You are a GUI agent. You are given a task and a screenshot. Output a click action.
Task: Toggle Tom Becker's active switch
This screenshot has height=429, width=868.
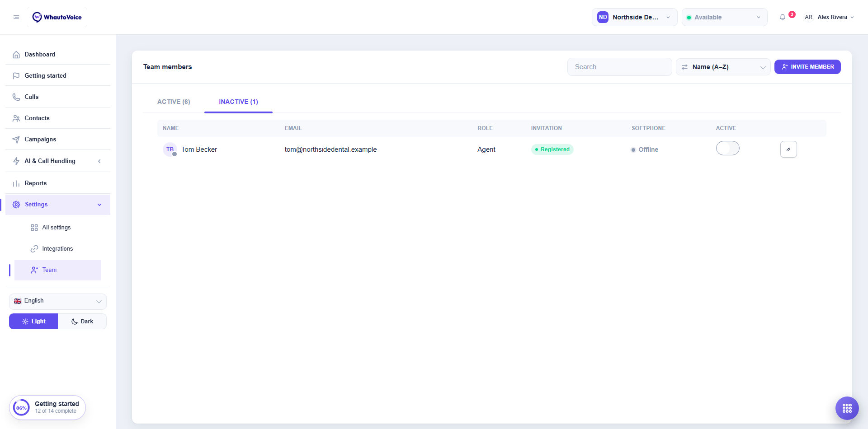click(x=727, y=148)
